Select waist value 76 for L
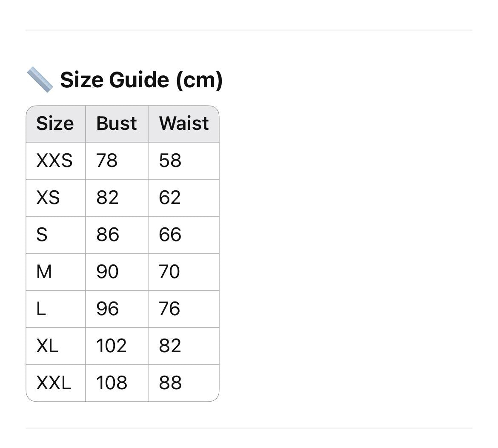The image size is (498, 448). pos(183,309)
